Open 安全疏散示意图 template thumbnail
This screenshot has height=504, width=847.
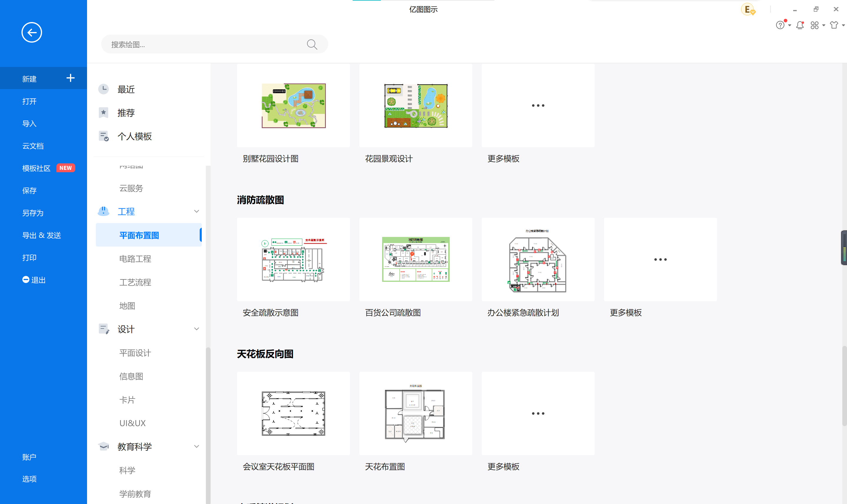pos(293,259)
